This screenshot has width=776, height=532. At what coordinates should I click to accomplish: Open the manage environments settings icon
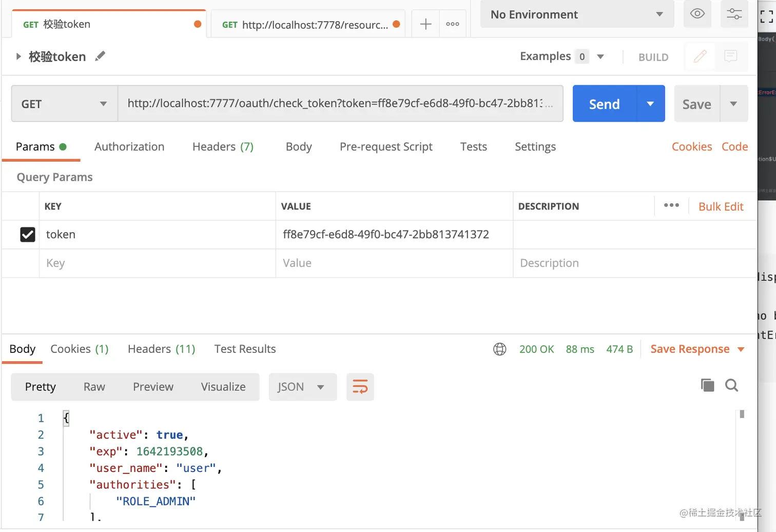coord(734,14)
